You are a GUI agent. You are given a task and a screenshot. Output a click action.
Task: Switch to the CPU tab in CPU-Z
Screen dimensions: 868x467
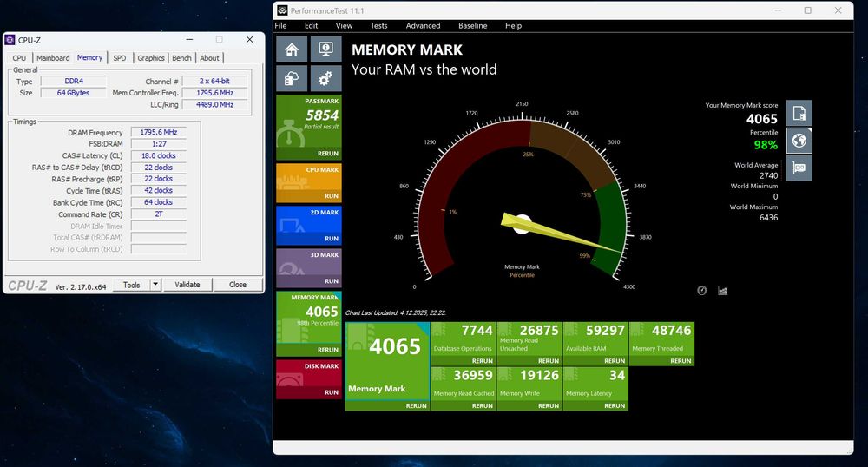pos(19,58)
